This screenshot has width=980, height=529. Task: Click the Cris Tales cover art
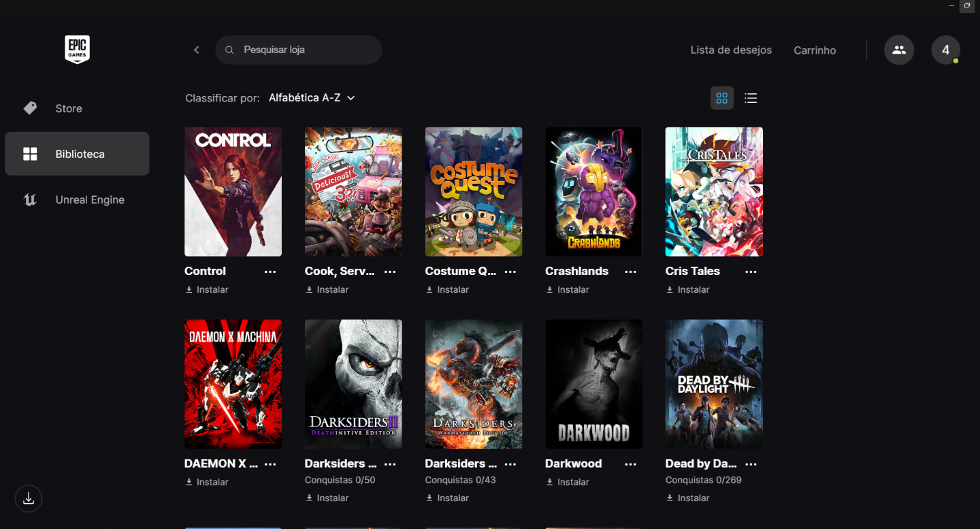(714, 191)
